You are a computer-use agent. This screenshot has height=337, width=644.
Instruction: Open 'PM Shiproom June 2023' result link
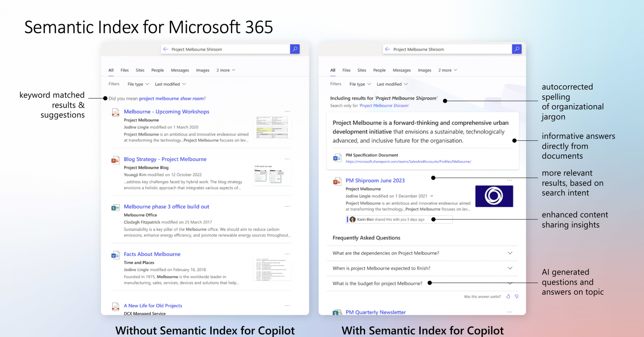(375, 181)
